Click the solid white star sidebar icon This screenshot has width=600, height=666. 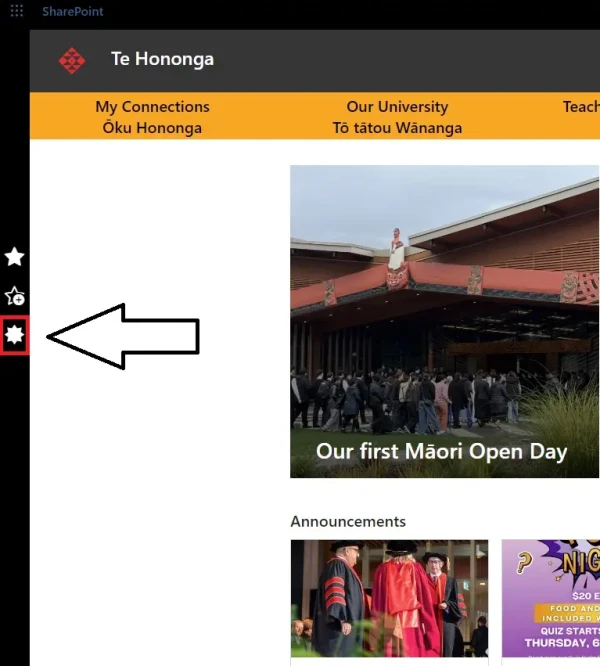coord(15,257)
